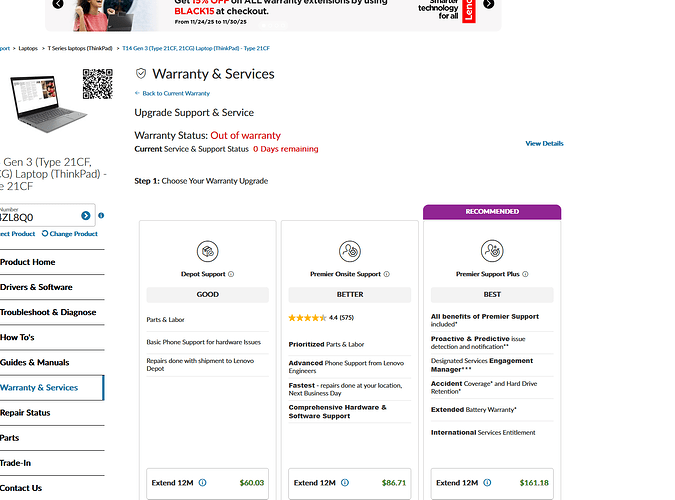
Task: Click the Change Product link
Action: (x=72, y=234)
